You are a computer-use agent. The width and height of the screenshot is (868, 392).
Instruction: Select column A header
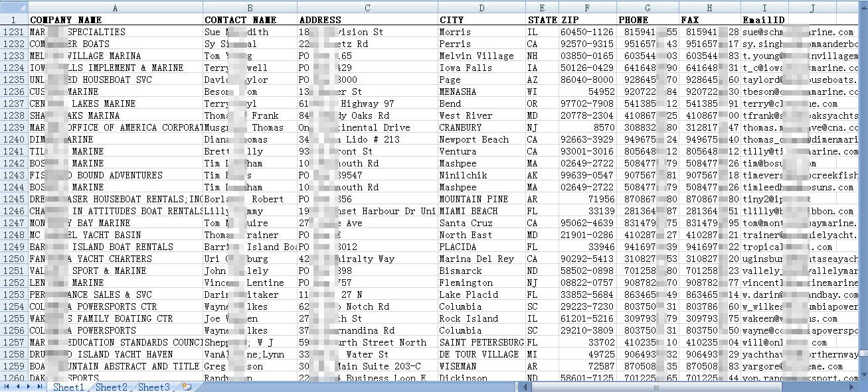coord(115,8)
